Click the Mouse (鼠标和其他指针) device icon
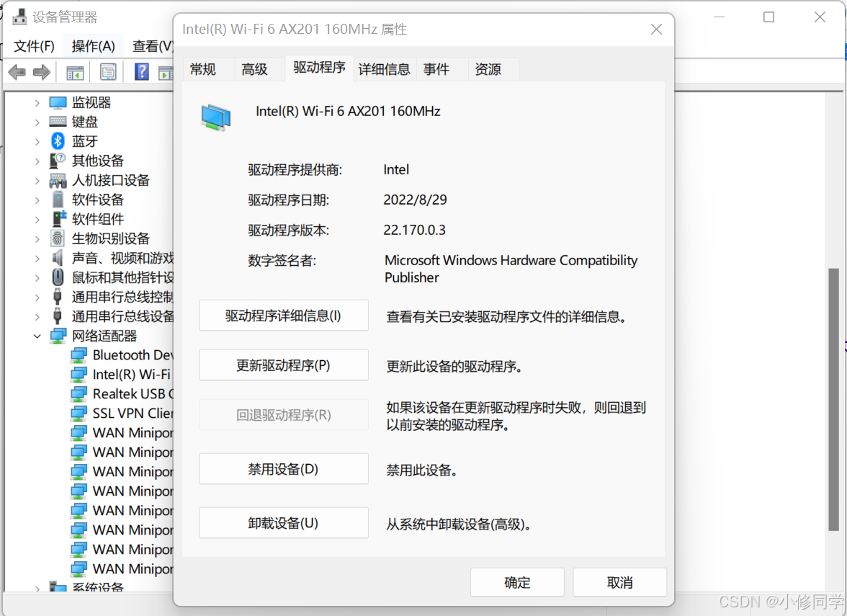847x616 pixels. click(58, 277)
